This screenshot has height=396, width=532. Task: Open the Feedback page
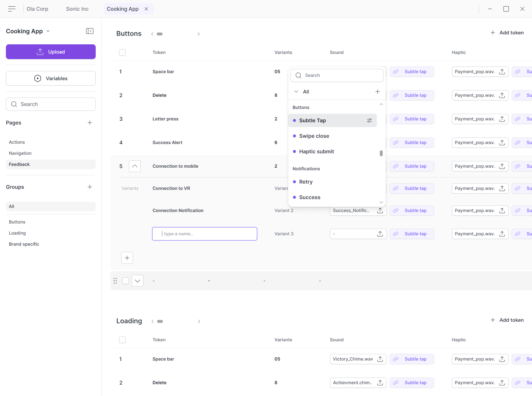point(51,164)
